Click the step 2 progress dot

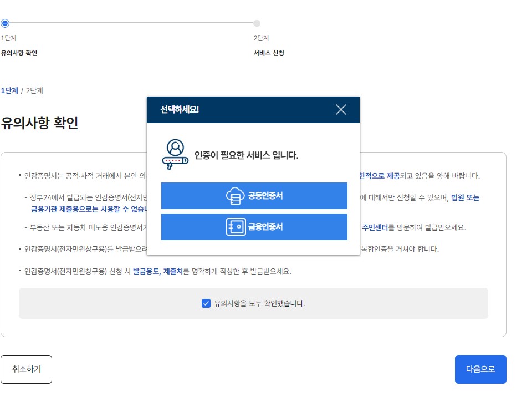pos(257,23)
